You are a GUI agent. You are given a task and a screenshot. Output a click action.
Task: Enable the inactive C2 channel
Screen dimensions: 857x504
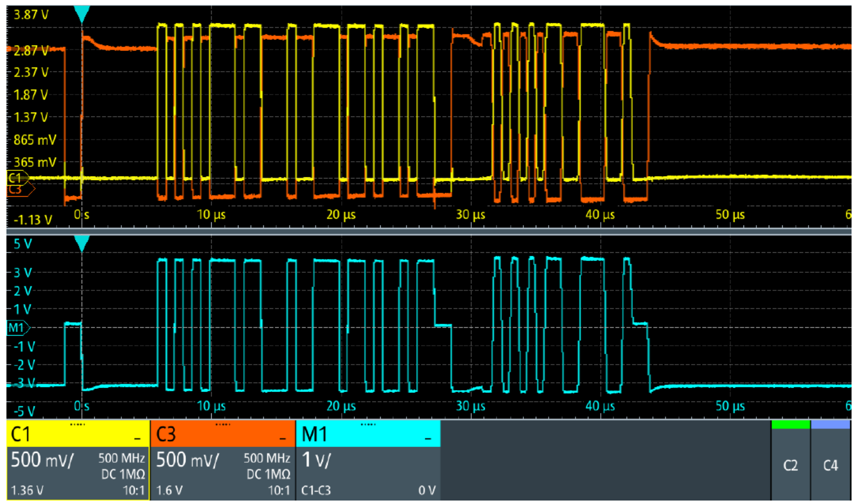tap(790, 465)
